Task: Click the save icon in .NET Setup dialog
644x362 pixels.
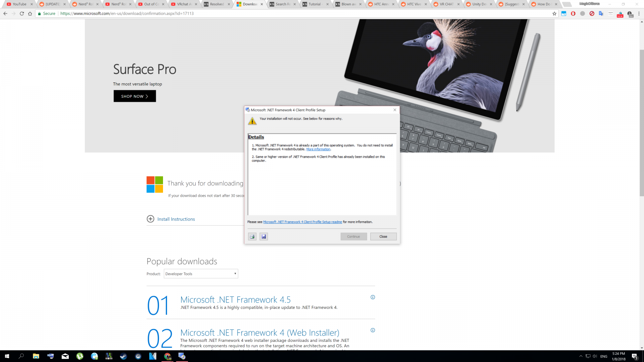Action: point(264,237)
